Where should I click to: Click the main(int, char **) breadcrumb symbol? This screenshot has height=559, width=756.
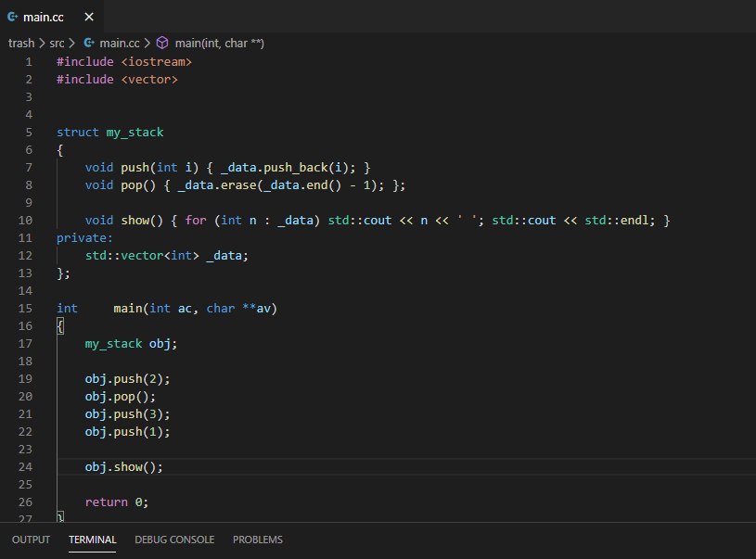219,44
